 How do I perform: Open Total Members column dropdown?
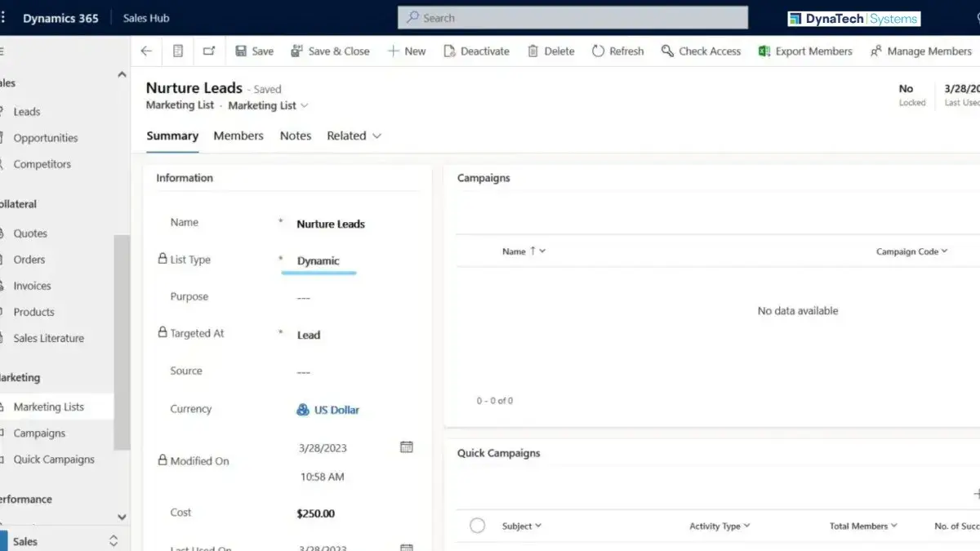[894, 526]
